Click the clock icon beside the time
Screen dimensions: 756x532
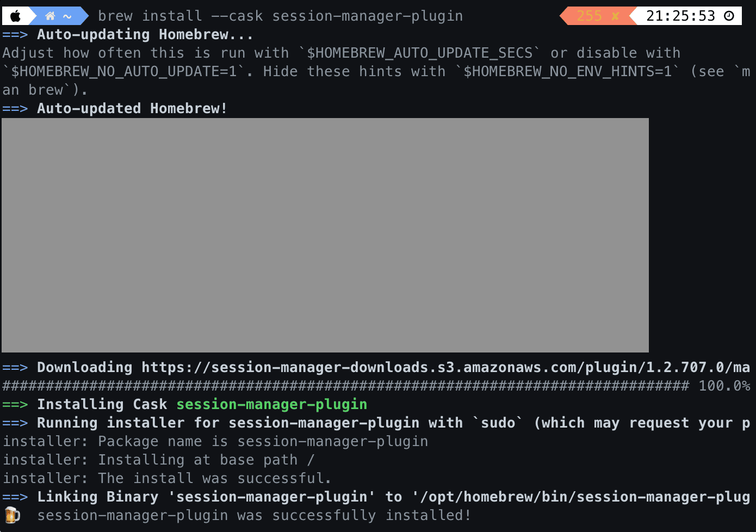click(729, 16)
